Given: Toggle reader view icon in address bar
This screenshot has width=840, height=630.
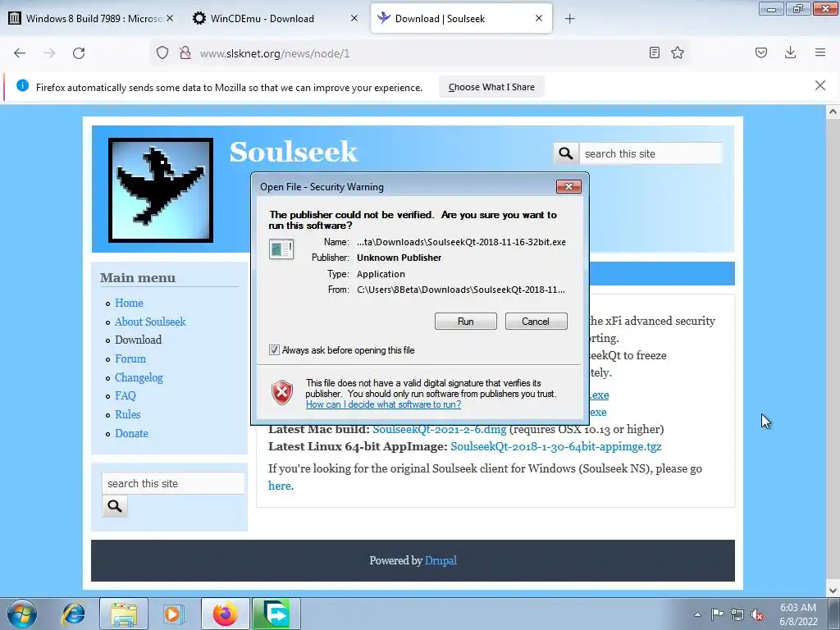Looking at the screenshot, I should 654,52.
